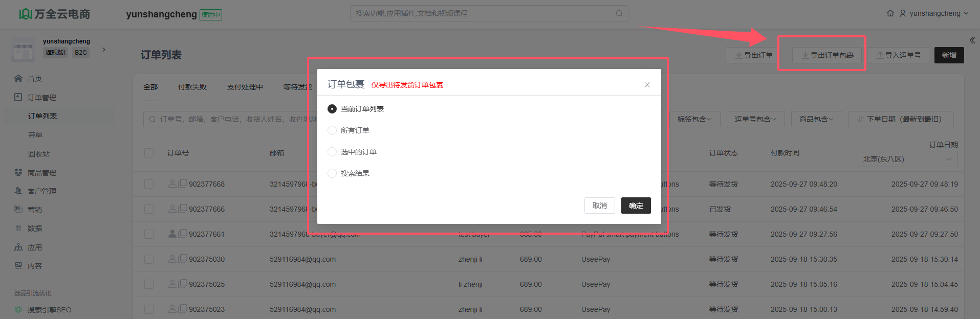Image resolution: width=980 pixels, height=319 pixels.
Task: Select the 选中的订单 radio option
Action: click(x=332, y=152)
